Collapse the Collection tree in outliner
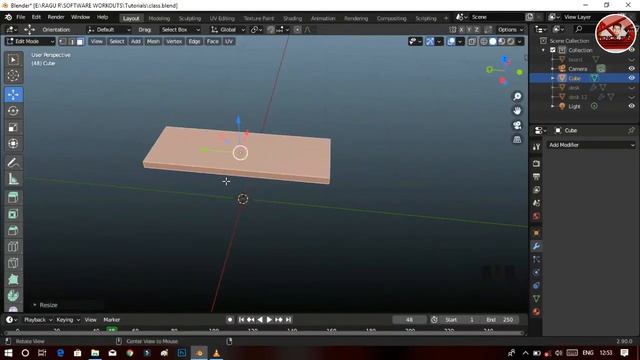The height and width of the screenshot is (360, 640). coord(543,50)
